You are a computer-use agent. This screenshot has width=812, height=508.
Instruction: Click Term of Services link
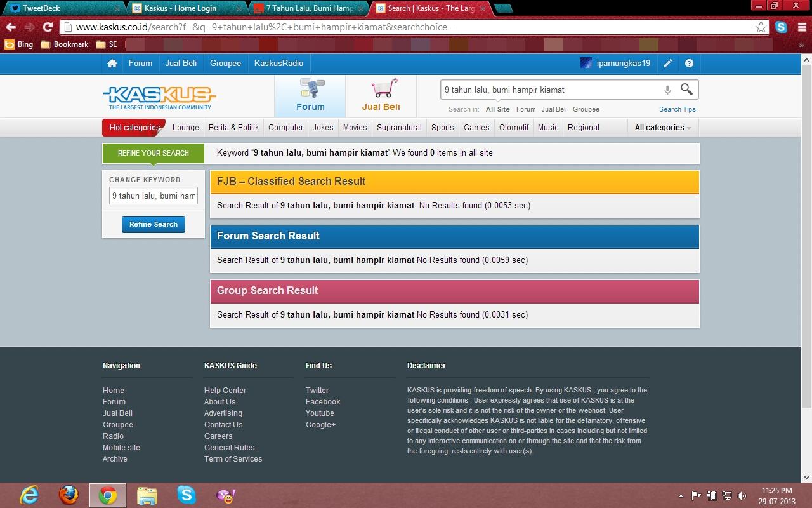click(233, 459)
